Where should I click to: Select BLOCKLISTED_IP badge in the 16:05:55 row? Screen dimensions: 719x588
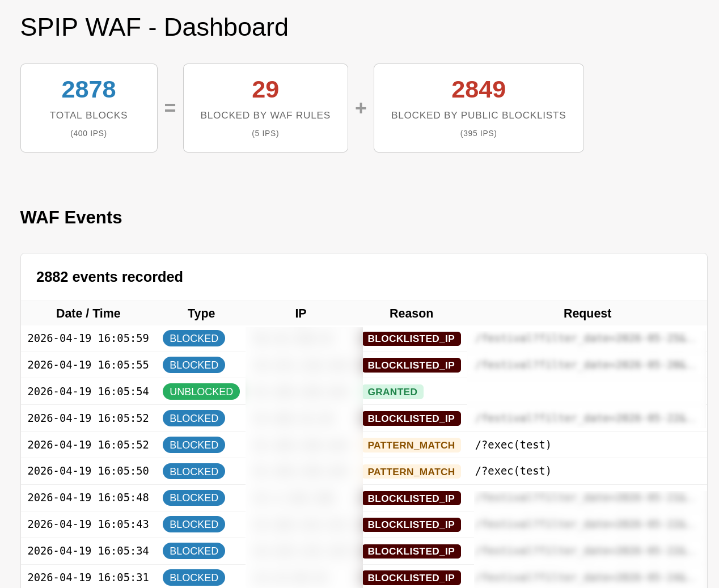[411, 365]
